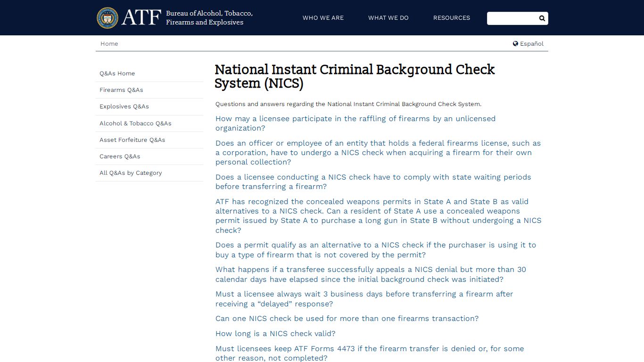Screen dimensions: 644x362
Task: Click the 'Questions and answers regarding' intro text
Action: (x=348, y=104)
